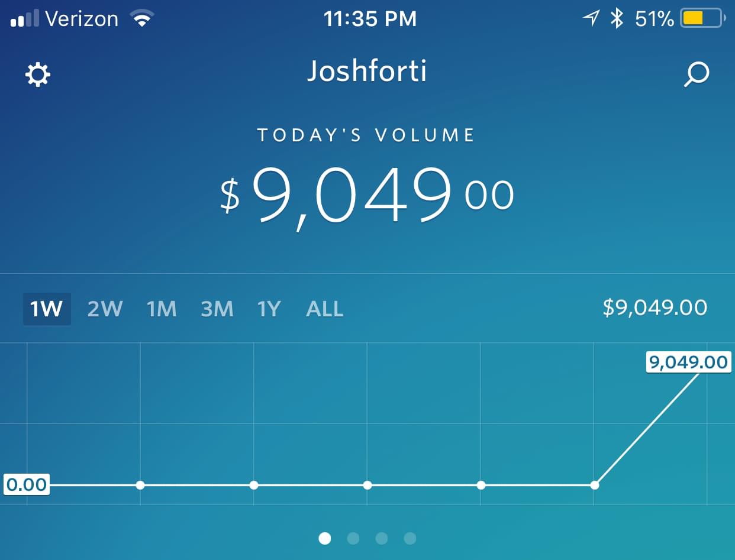735x560 pixels.
Task: Tap the Wi-Fi signal icon
Action: [x=141, y=19]
